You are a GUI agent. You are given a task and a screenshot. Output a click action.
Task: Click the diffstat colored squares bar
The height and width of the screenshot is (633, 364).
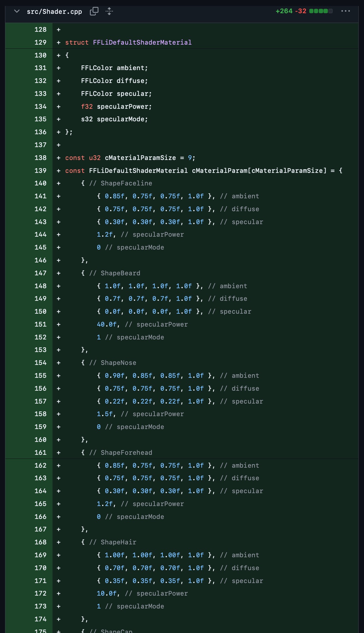[321, 11]
